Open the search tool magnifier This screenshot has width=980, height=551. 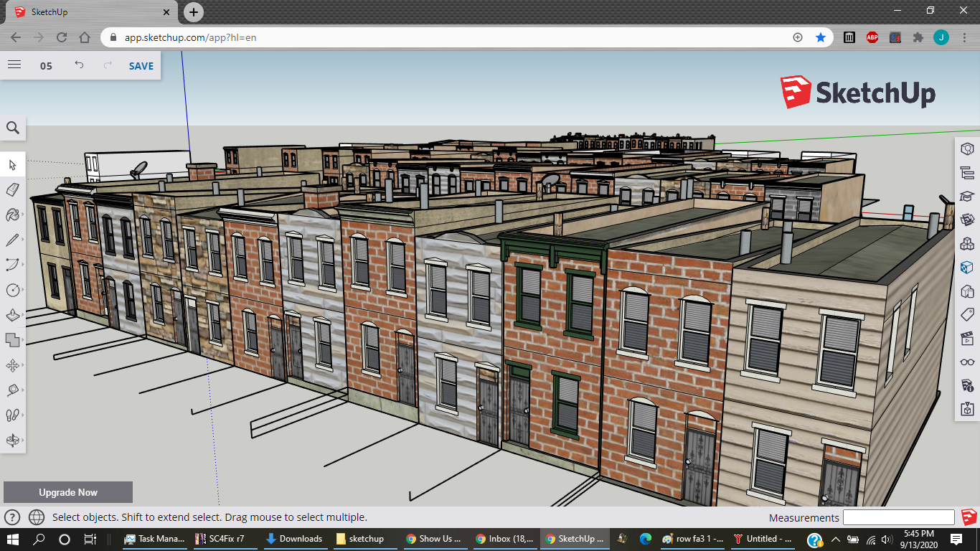click(13, 128)
